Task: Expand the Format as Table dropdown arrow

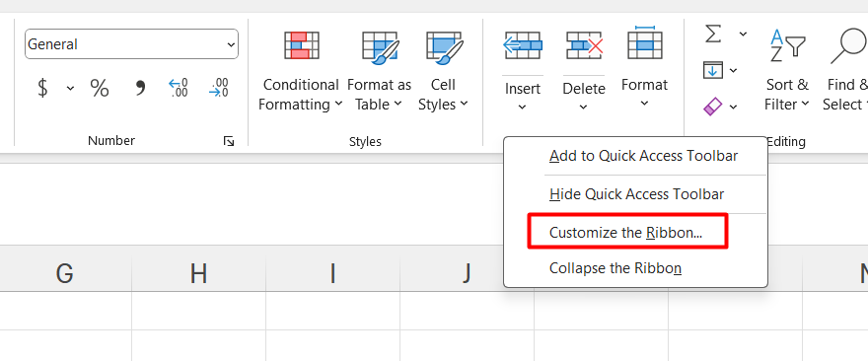Action: click(x=398, y=105)
